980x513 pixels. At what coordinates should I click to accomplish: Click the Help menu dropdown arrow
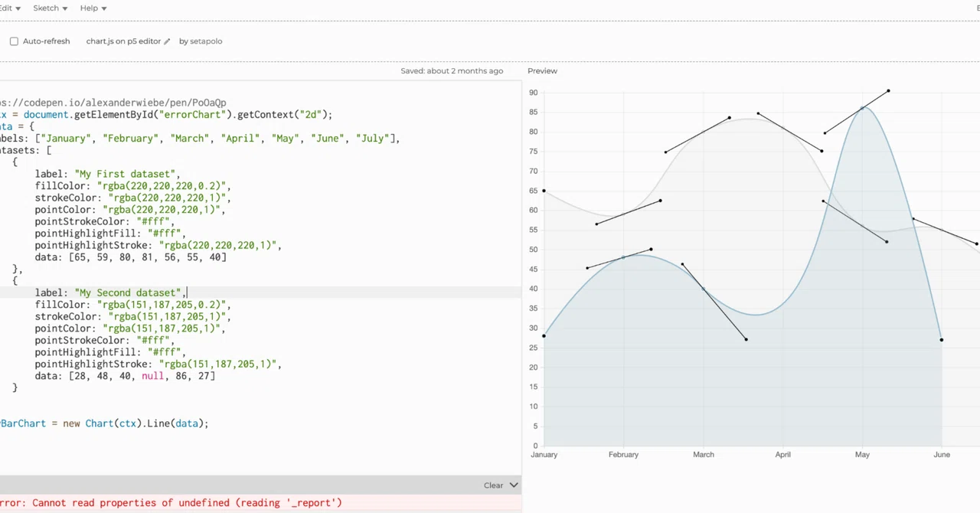pos(103,8)
